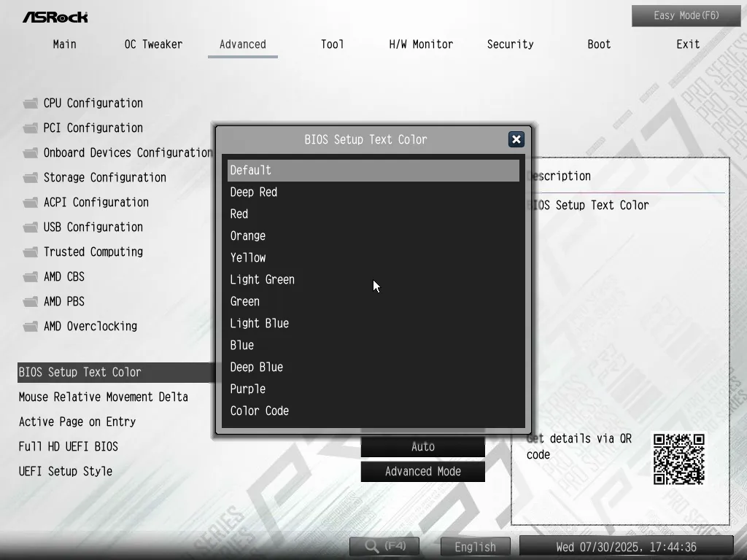The image size is (747, 560).
Task: Close the BIOS Setup Text Color dialog
Action: (516, 139)
